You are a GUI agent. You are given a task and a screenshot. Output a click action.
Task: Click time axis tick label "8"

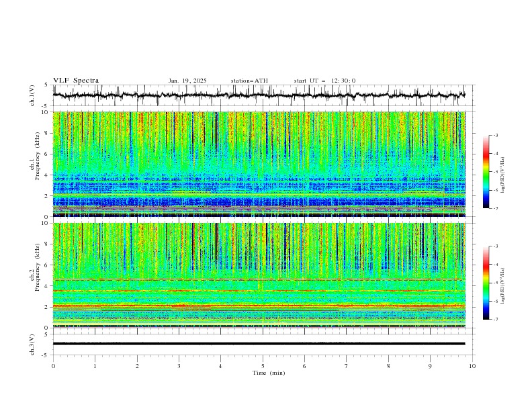[388, 366]
